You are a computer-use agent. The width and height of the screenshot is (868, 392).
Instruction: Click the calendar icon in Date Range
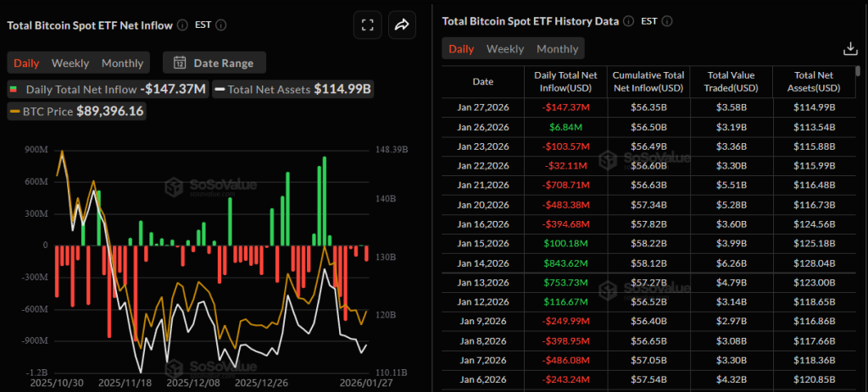point(180,63)
